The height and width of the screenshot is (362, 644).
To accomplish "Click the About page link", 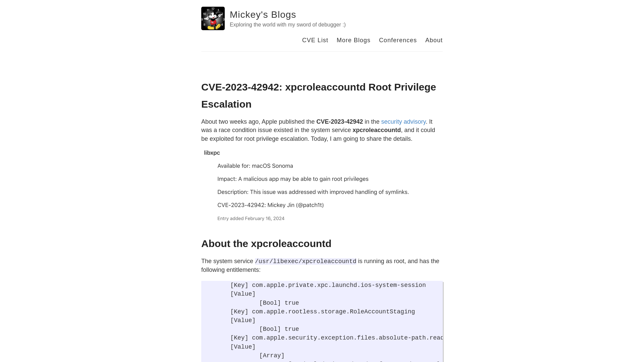I will coord(434,40).
